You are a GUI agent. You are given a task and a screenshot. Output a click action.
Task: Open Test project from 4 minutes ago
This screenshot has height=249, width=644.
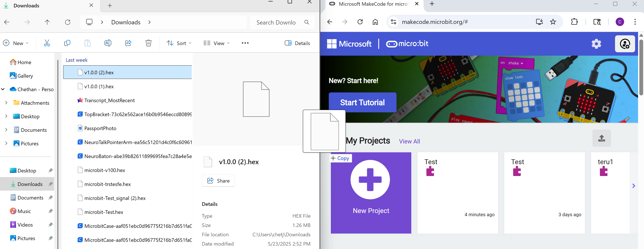click(x=457, y=193)
